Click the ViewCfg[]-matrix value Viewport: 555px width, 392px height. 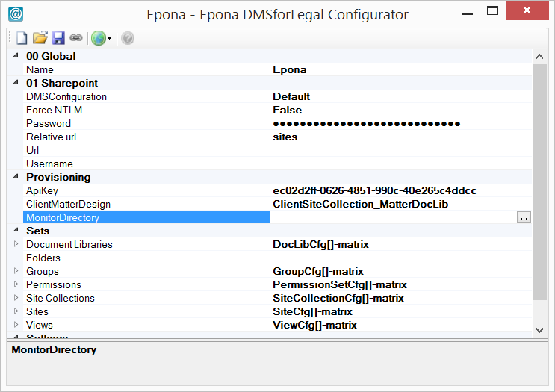314,325
